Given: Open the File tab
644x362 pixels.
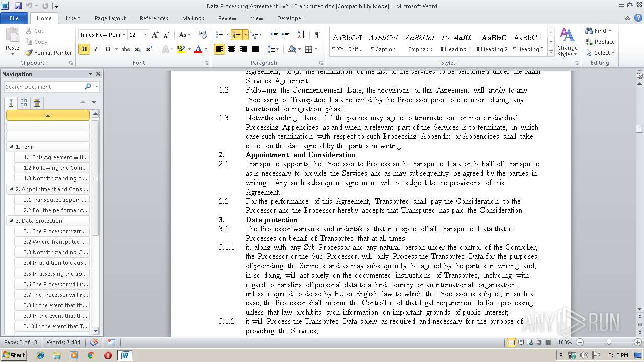Looking at the screenshot, I should pos(14,18).
